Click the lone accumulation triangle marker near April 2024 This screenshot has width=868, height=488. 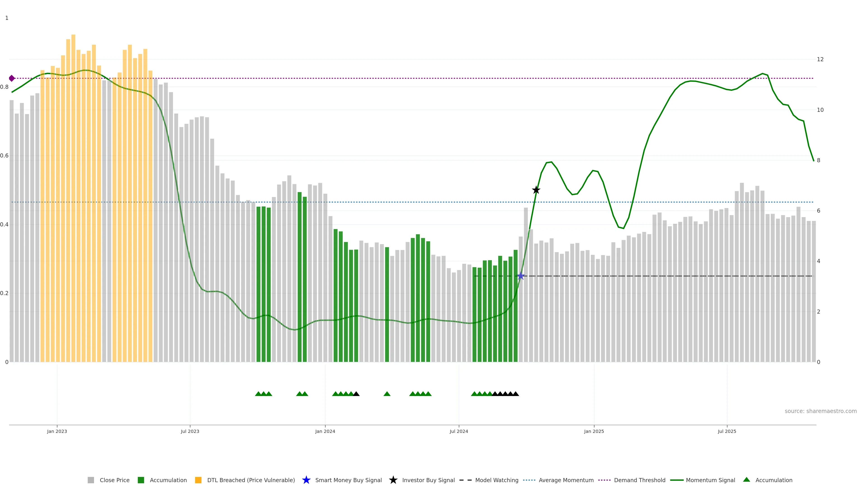pos(387,394)
